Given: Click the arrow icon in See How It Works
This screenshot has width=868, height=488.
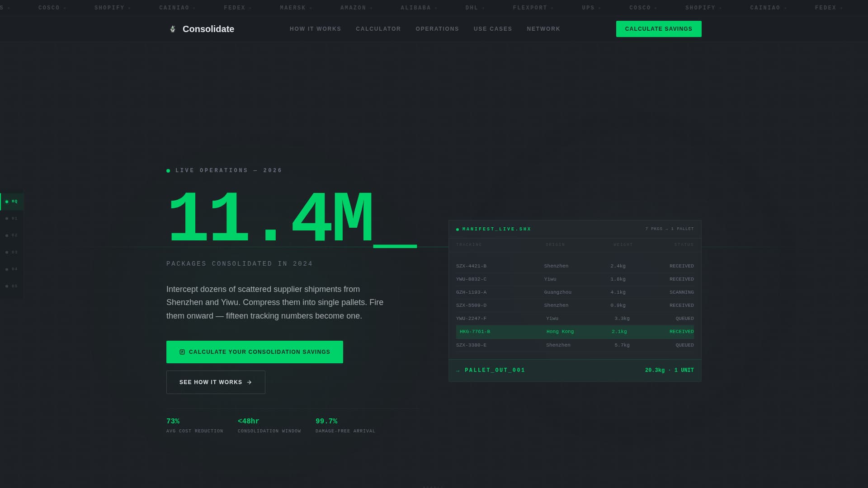Looking at the screenshot, I should [249, 382].
